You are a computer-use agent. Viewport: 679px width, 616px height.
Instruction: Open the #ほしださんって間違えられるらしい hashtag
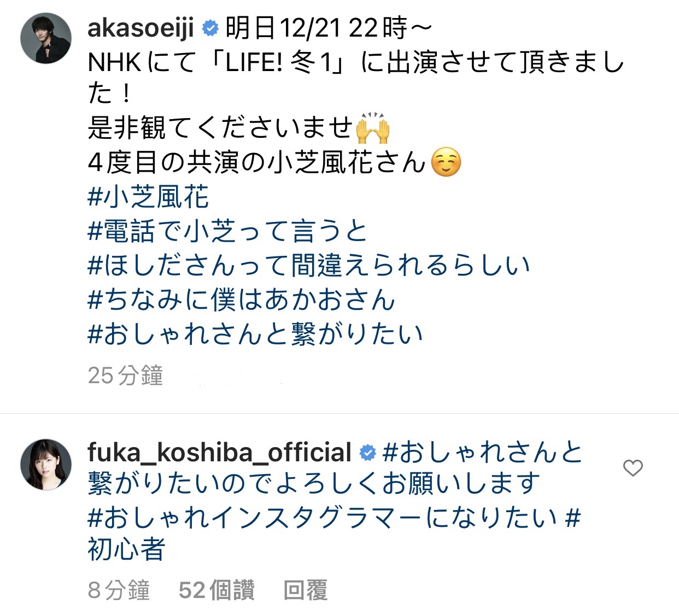click(309, 265)
